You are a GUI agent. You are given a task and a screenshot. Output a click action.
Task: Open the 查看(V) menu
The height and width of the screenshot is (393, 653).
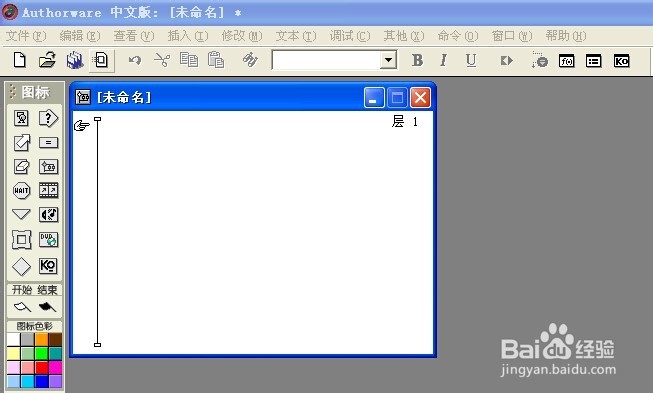[x=134, y=36]
